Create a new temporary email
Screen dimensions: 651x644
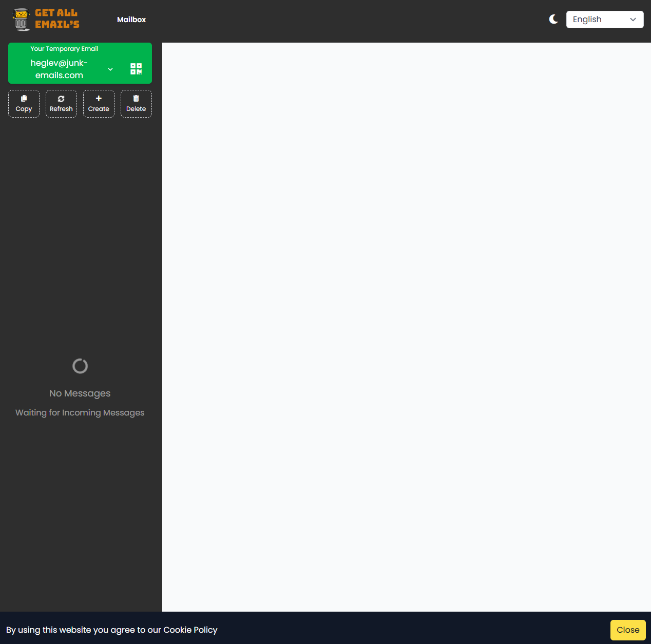99,104
